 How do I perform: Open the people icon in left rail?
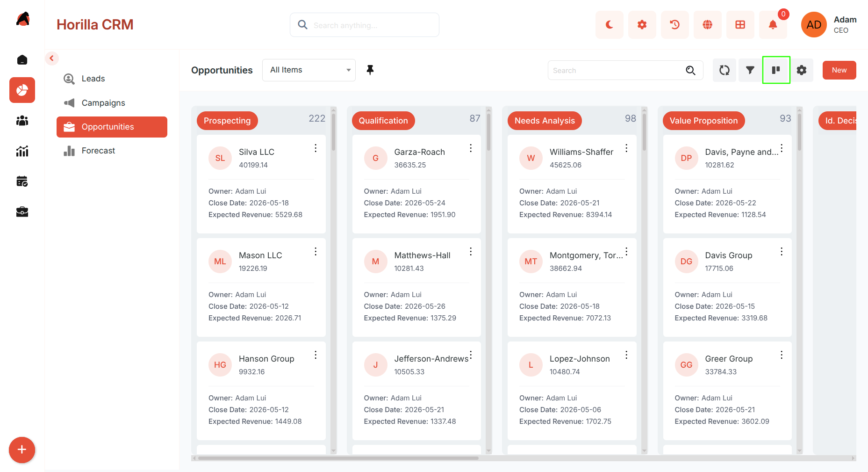(x=22, y=121)
